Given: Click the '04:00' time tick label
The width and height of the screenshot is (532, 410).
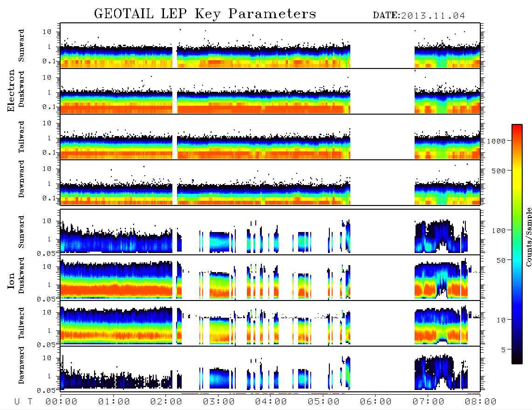Looking at the screenshot, I should pyautogui.click(x=271, y=402).
